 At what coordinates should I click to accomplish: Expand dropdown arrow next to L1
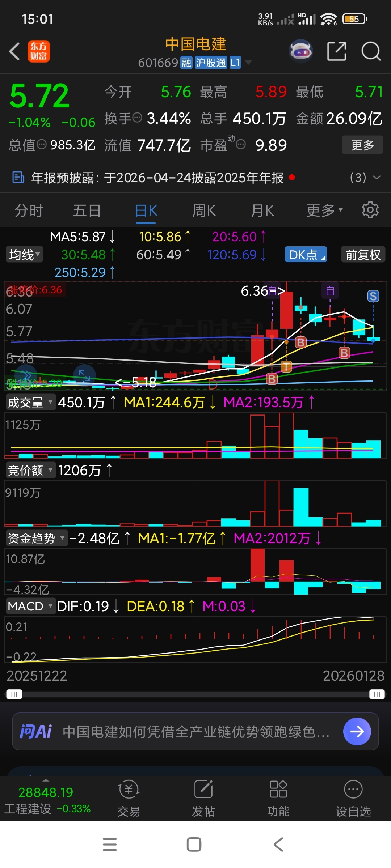click(x=248, y=63)
